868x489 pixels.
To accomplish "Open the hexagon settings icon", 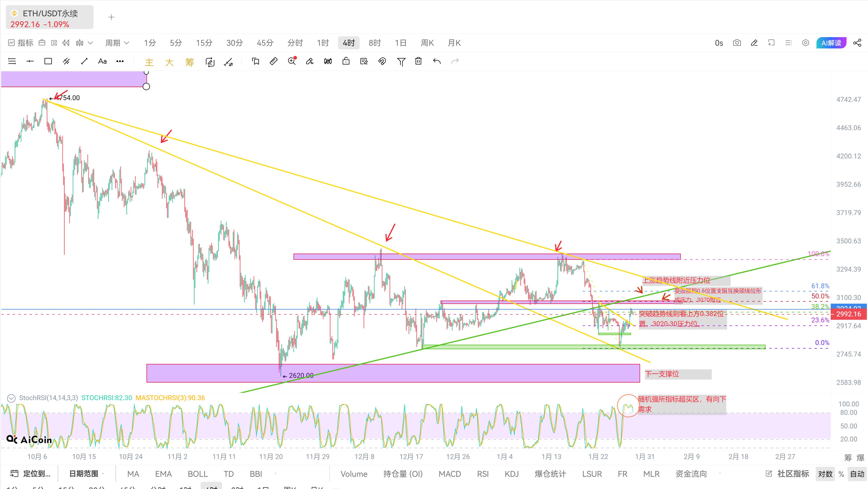I will (805, 43).
